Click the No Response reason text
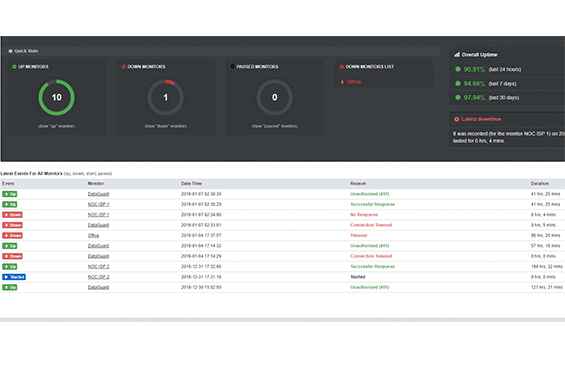 [x=364, y=215]
